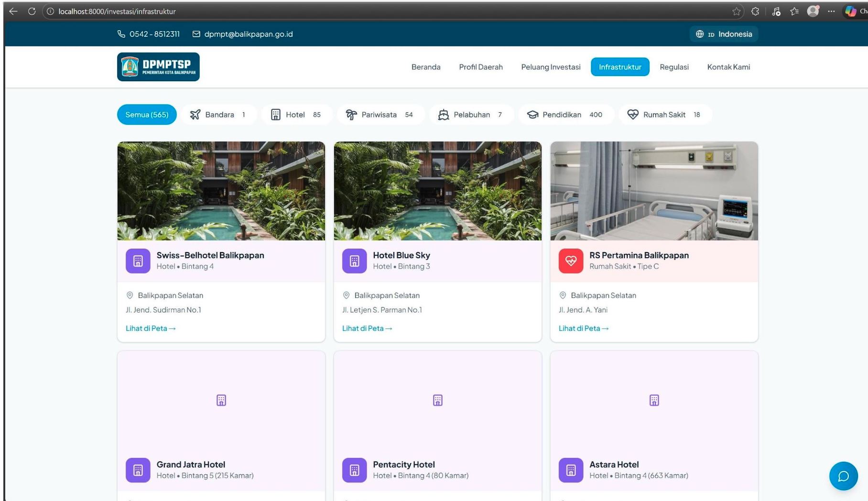Click the hotel icon beside Pentacity Hotel
Image resolution: width=868 pixels, height=501 pixels.
tap(355, 470)
